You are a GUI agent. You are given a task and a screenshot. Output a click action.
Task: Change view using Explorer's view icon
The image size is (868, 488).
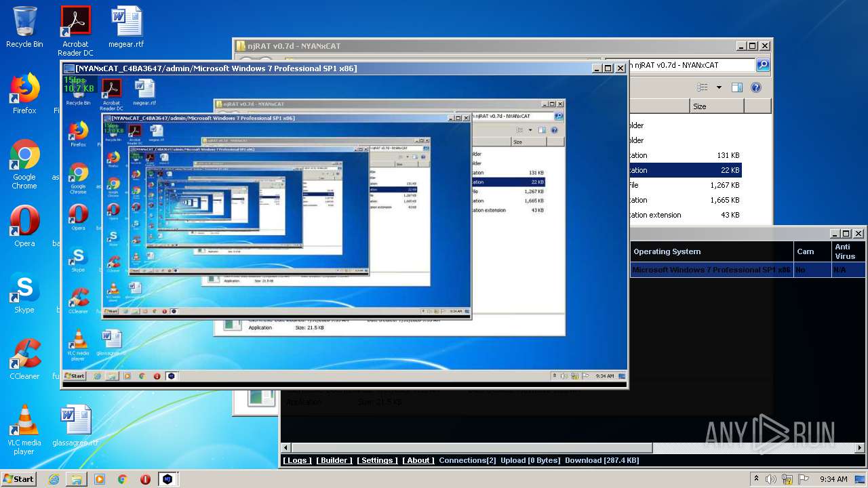click(x=703, y=87)
